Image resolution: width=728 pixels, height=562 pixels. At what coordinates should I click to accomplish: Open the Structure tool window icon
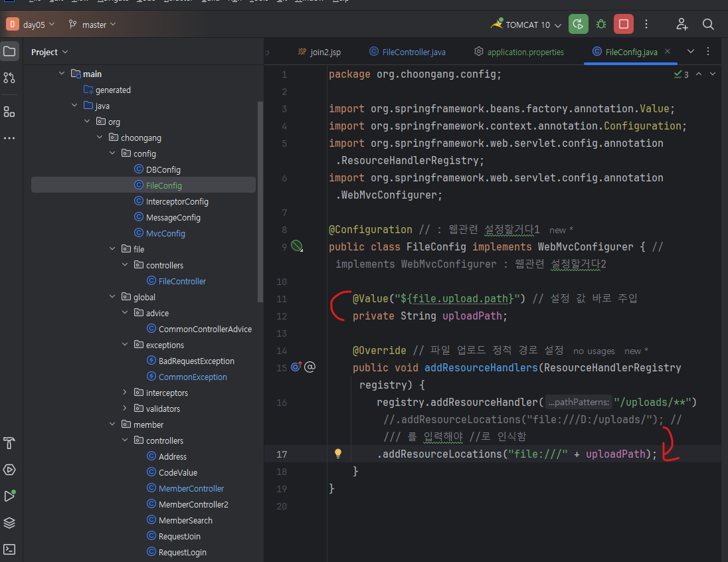(x=9, y=111)
